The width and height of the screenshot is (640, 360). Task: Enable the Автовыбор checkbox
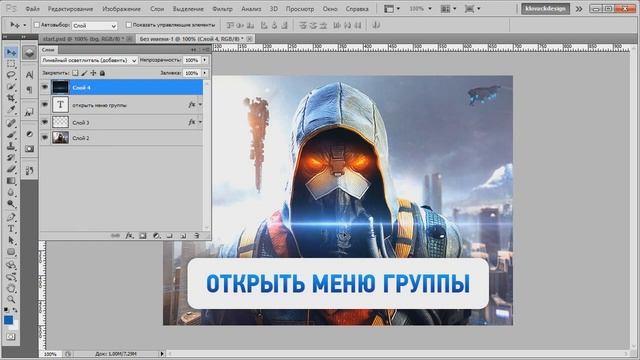pos(36,25)
